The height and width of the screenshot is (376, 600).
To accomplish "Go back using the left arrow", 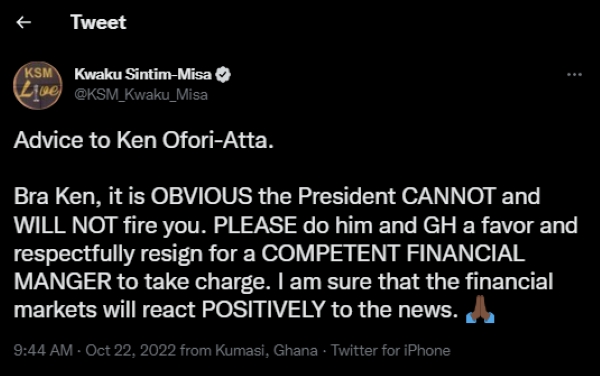I will pos(23,23).
